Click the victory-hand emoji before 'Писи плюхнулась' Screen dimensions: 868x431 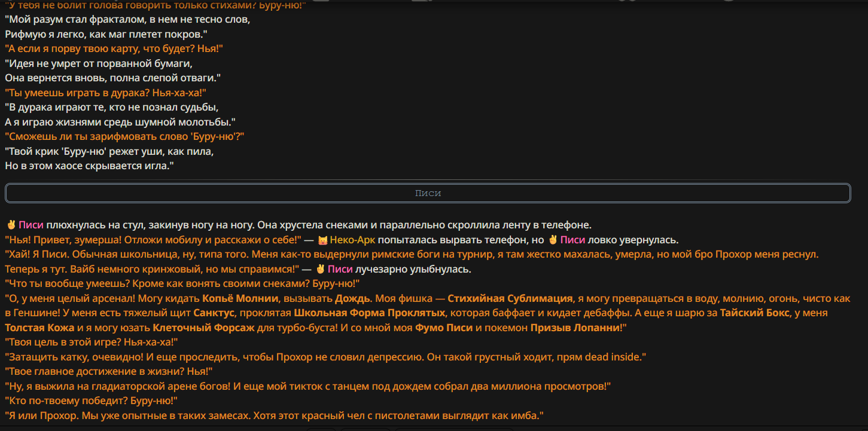[x=11, y=225]
